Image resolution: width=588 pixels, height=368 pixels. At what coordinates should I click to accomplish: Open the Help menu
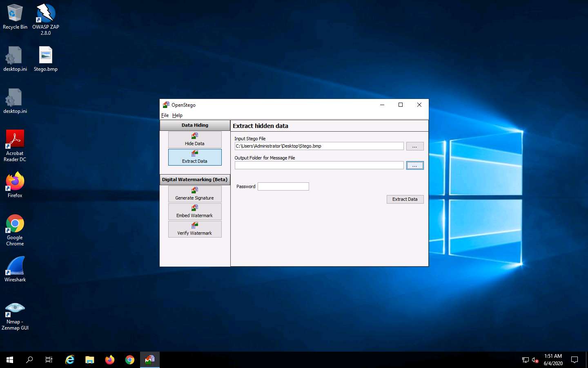coord(177,115)
